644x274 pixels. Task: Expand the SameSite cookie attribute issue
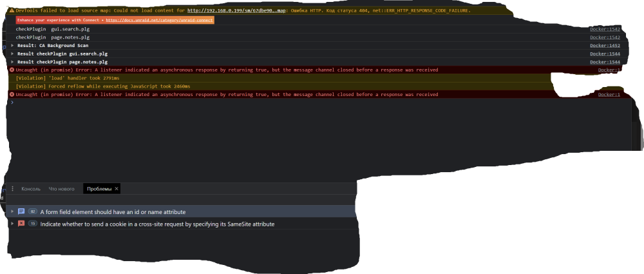(12, 224)
